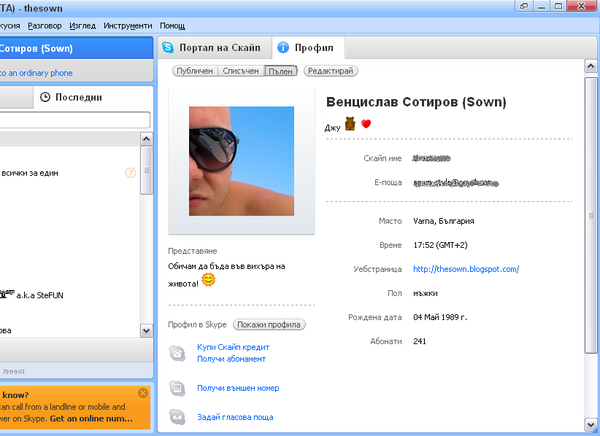The image size is (600, 436).
Task: Click the sun smiley emoticon
Action: coord(208,280)
